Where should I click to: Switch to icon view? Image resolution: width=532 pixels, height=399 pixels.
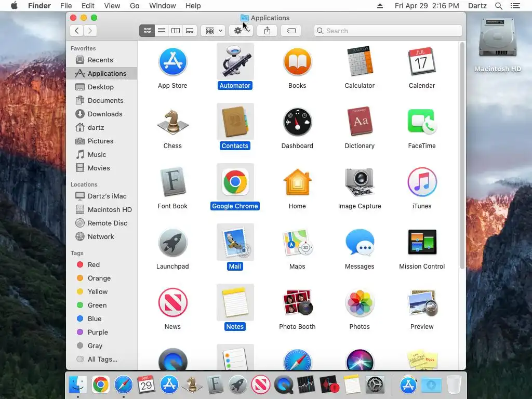click(147, 31)
